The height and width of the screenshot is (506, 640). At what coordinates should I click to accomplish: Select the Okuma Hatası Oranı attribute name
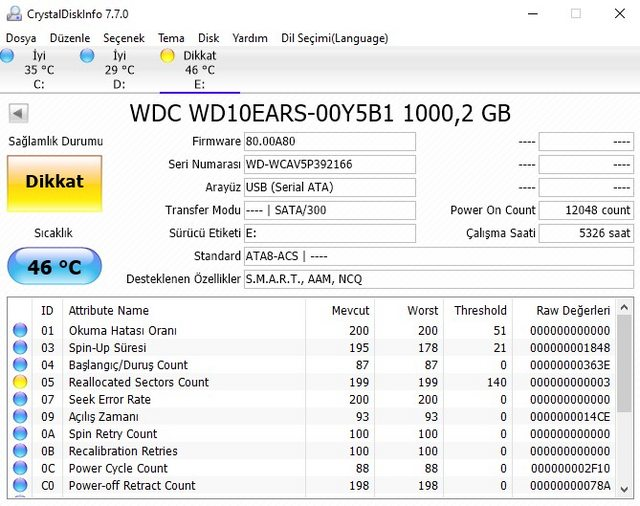click(123, 331)
